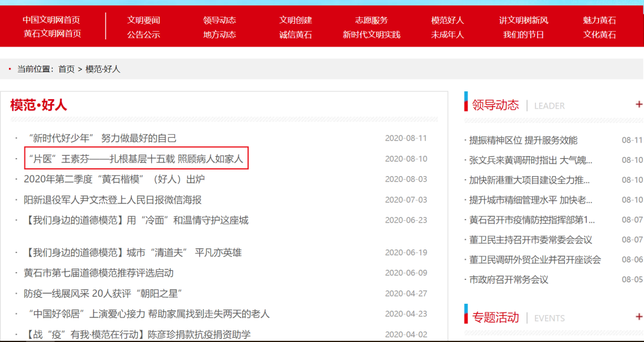Image resolution: width=644 pixels, height=342 pixels.
Task: Select 志愿服务 menu item
Action: [371, 20]
